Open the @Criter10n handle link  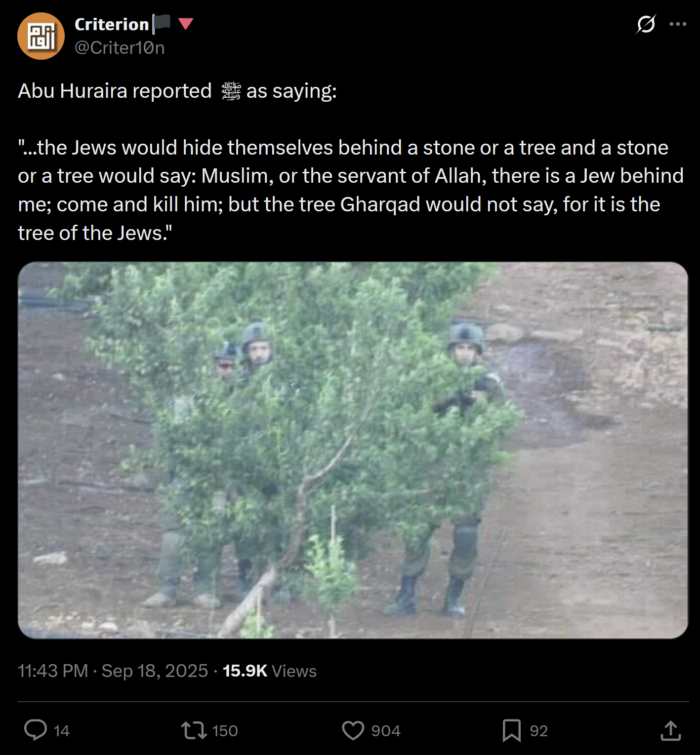click(x=120, y=48)
